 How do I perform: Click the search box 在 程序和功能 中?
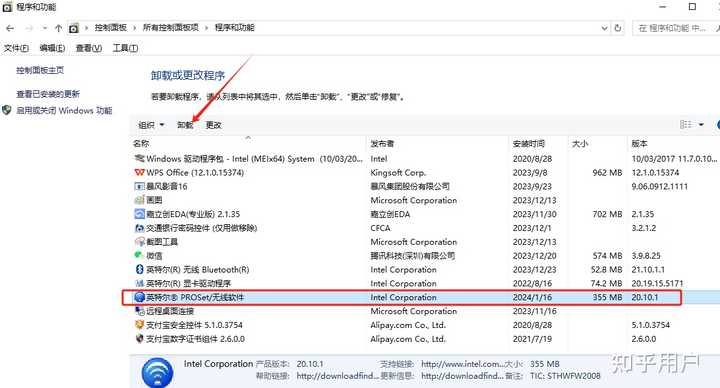[673, 28]
